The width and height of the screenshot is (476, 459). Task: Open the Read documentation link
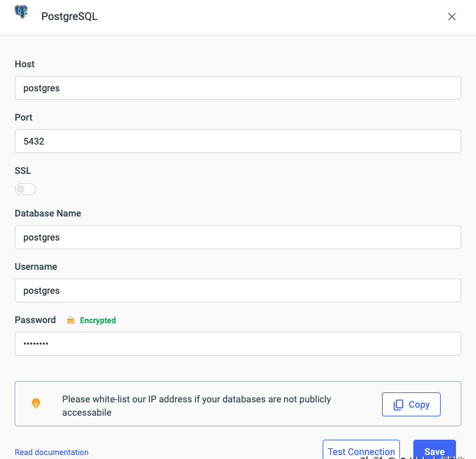[51, 452]
